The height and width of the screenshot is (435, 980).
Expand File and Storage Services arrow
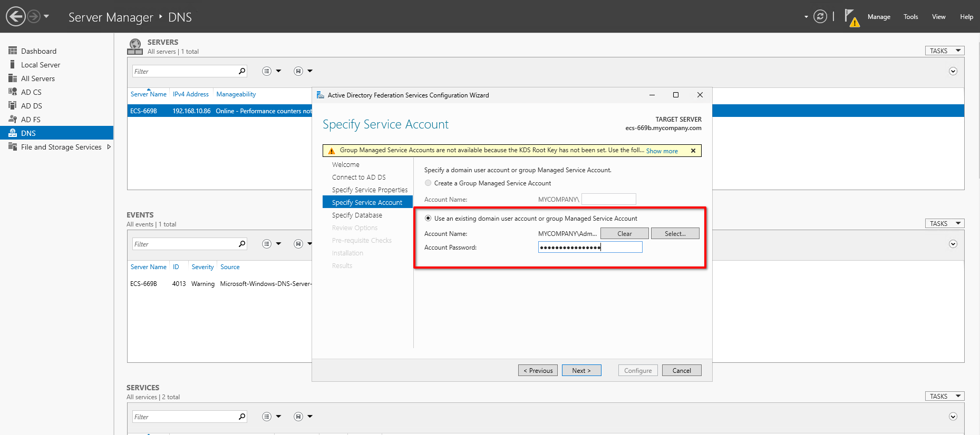click(x=109, y=147)
